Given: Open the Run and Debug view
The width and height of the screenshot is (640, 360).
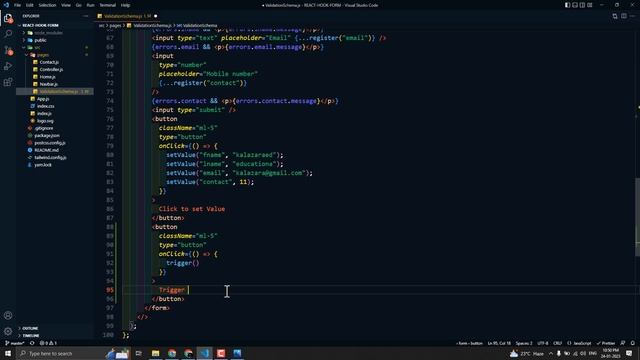Looking at the screenshot, I should coord(8,66).
